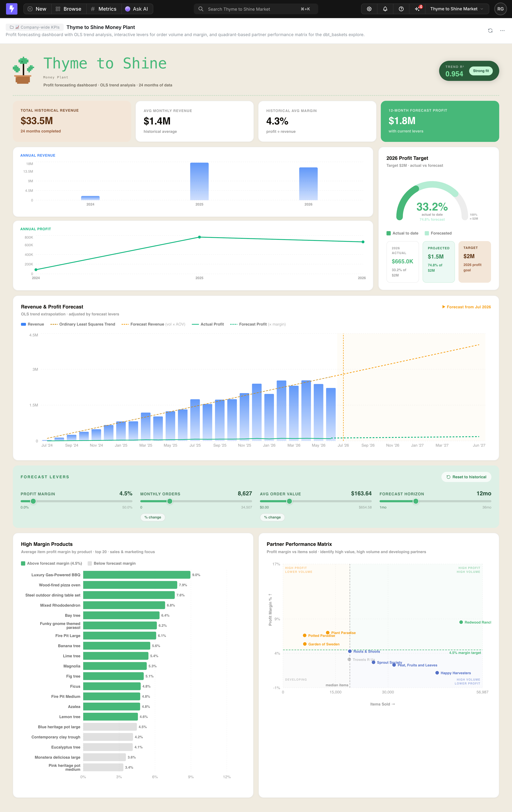Click the Strong fit badge

[481, 71]
